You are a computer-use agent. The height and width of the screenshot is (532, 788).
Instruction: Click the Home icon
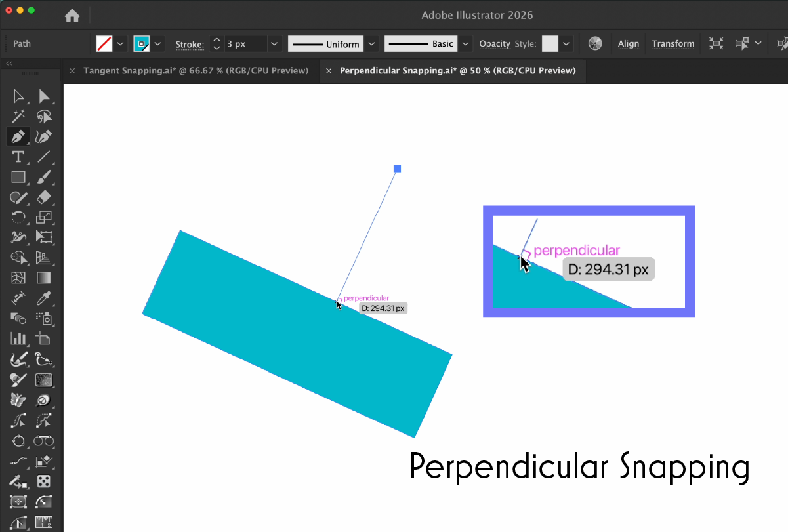tap(72, 15)
